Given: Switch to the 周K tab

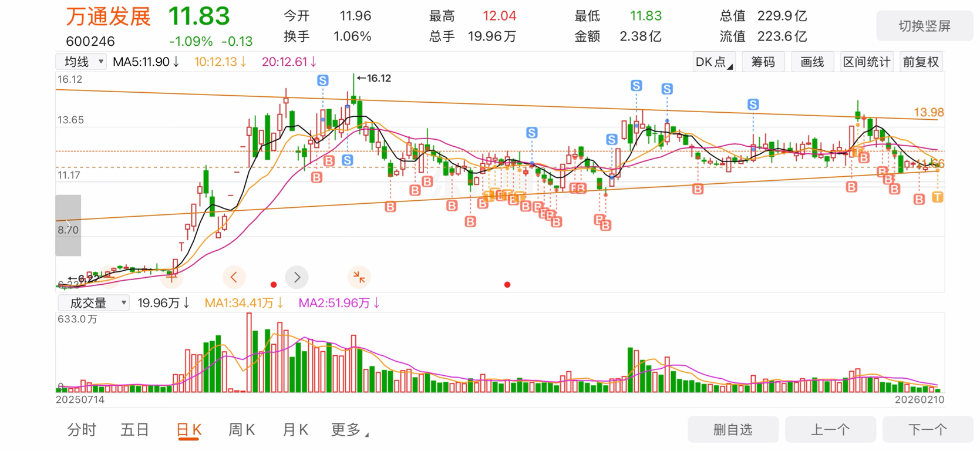Looking at the screenshot, I should point(242,430).
